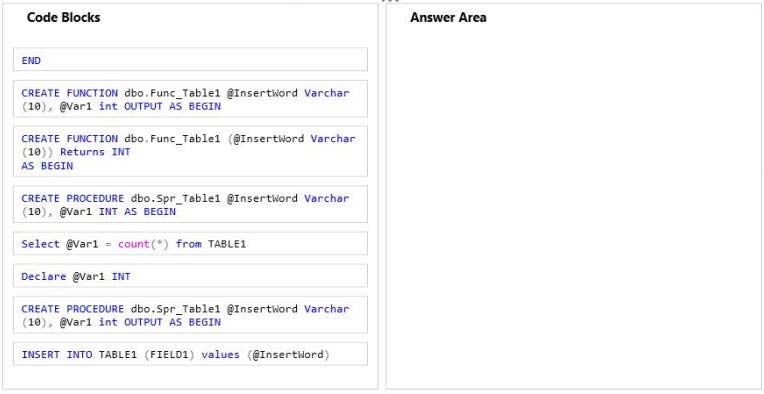Select the END code block
This screenshot has width=764, height=394.
(190, 59)
